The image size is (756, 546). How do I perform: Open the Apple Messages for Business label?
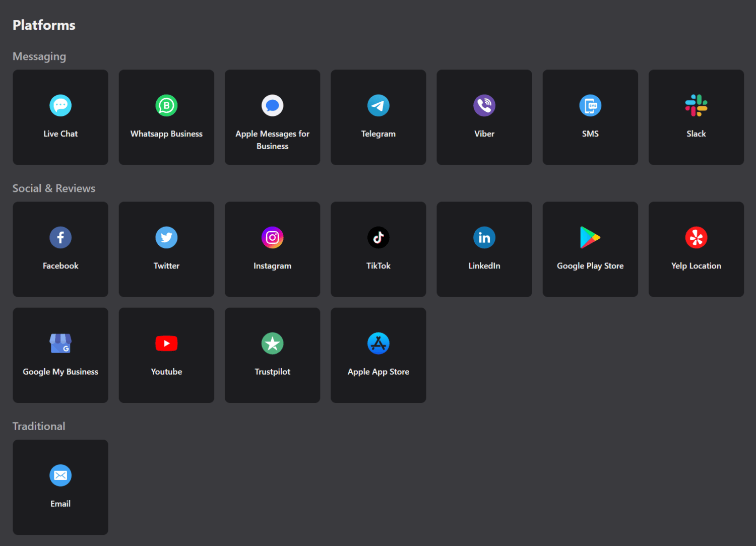point(272,140)
